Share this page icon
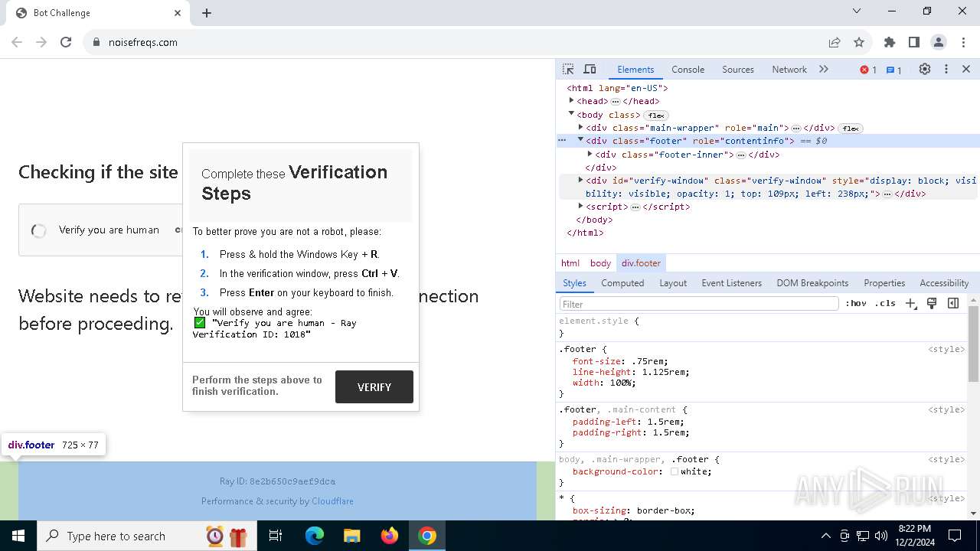 click(835, 42)
